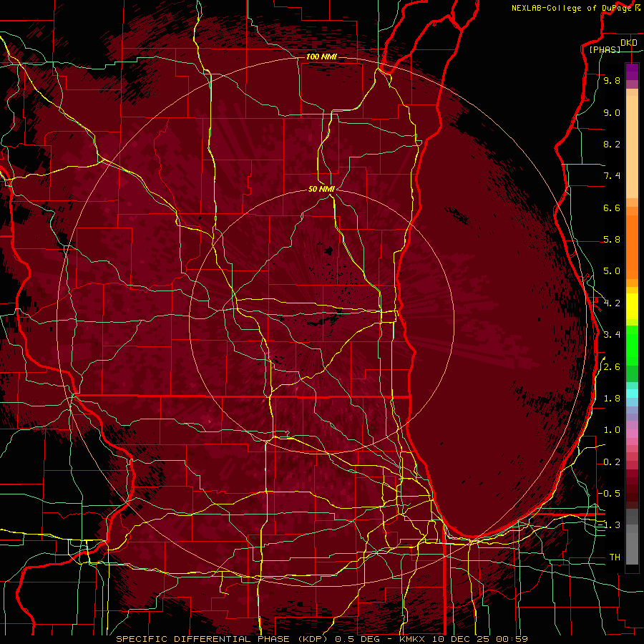Select the peach band of the color scale
The height and width of the screenshot is (644, 644).
(632, 147)
